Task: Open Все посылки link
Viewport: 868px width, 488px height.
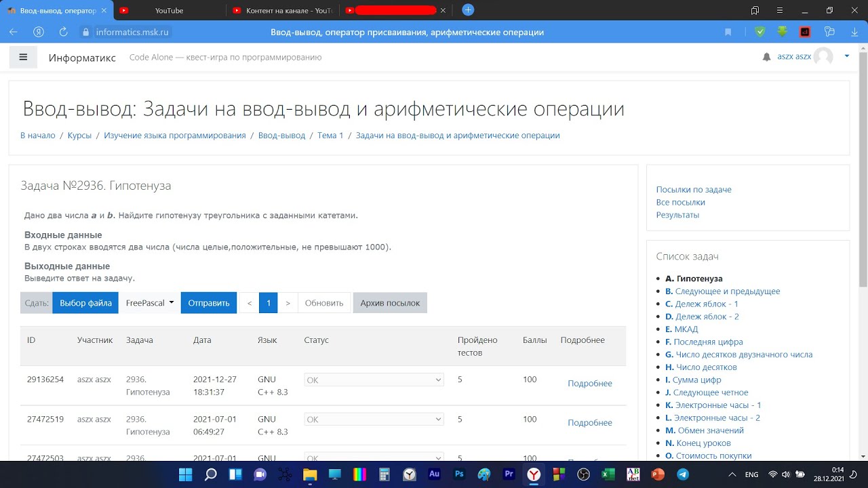Action: (681, 202)
